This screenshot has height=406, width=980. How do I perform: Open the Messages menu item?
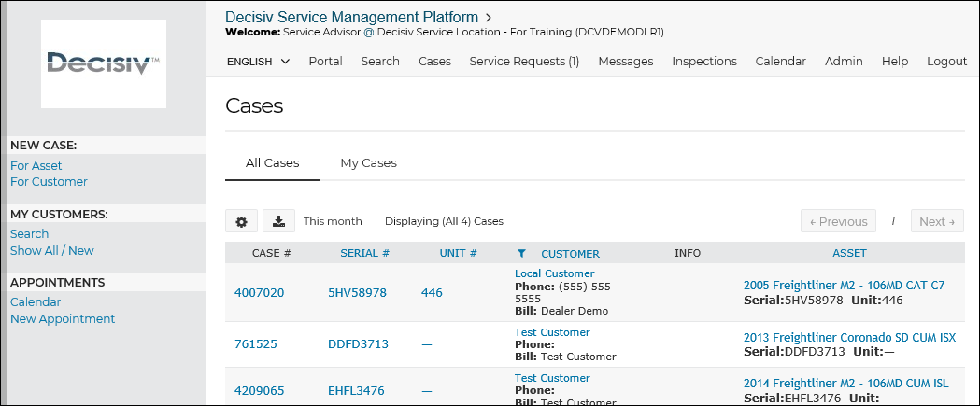tap(626, 62)
